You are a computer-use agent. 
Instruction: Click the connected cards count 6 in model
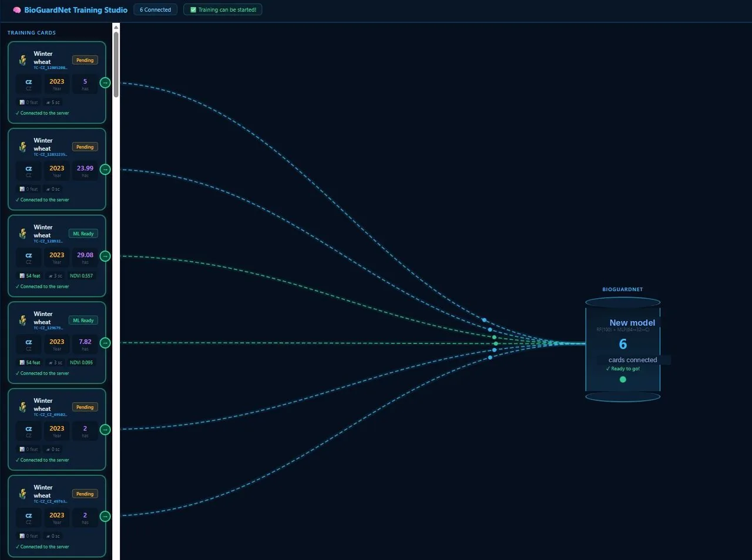(623, 344)
